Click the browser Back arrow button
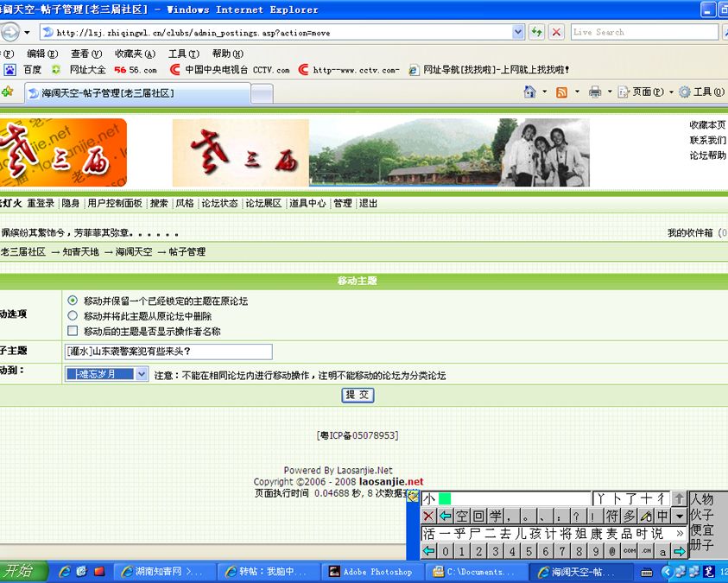 [x=9, y=32]
